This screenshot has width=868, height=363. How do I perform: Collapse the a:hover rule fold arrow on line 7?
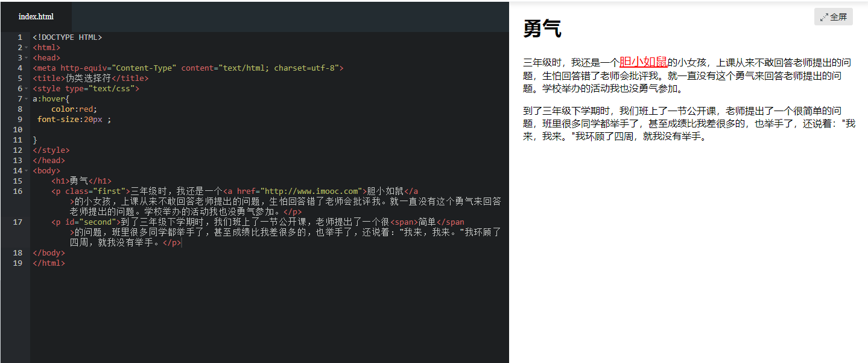[x=27, y=98]
